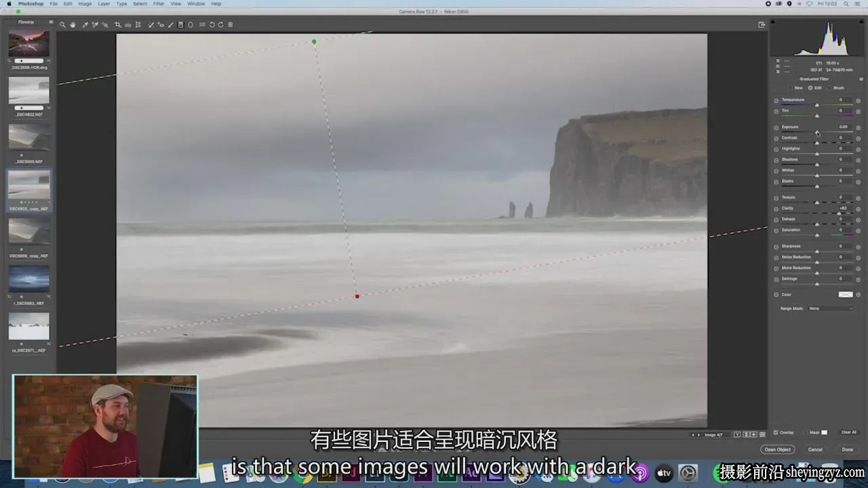Select the Zoom tool in the toolbar
The width and height of the screenshot is (868, 488).
pos(62,25)
